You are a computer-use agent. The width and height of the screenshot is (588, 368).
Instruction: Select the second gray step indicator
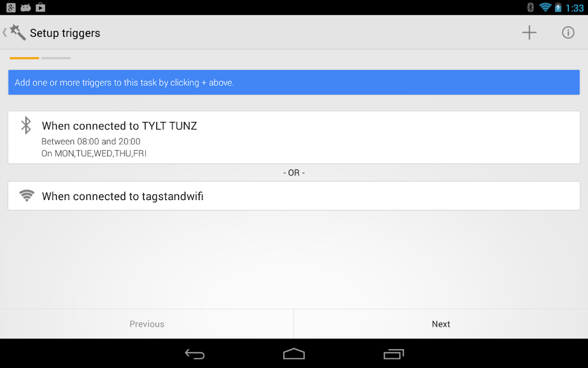point(56,58)
